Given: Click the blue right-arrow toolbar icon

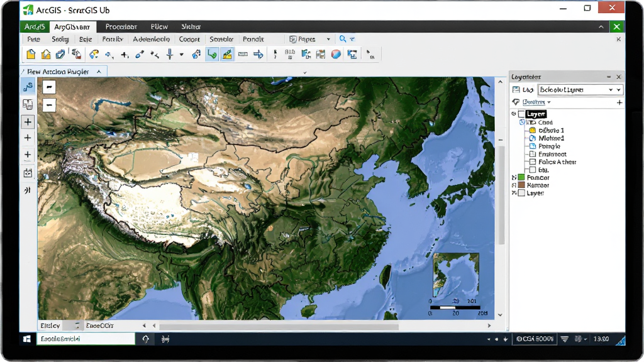Looking at the screenshot, I should [258, 54].
